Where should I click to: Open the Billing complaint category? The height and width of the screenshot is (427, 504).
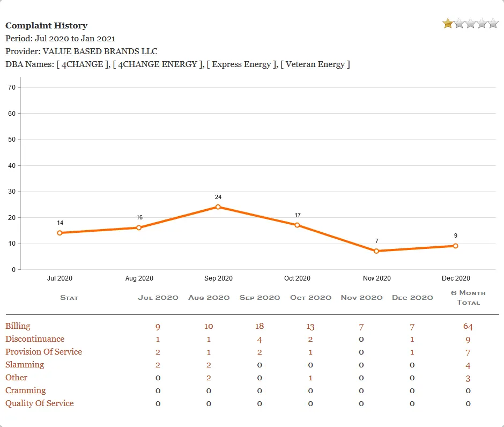[18, 326]
